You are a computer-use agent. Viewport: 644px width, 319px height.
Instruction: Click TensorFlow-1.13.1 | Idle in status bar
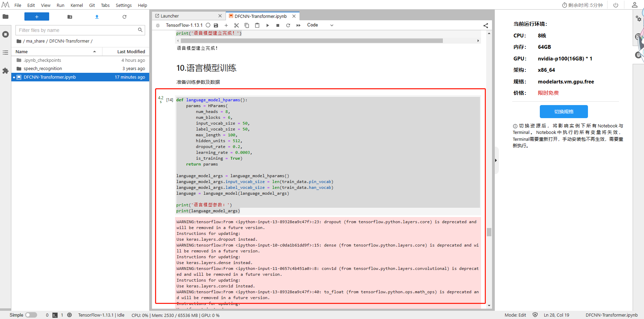pyautogui.click(x=101, y=315)
